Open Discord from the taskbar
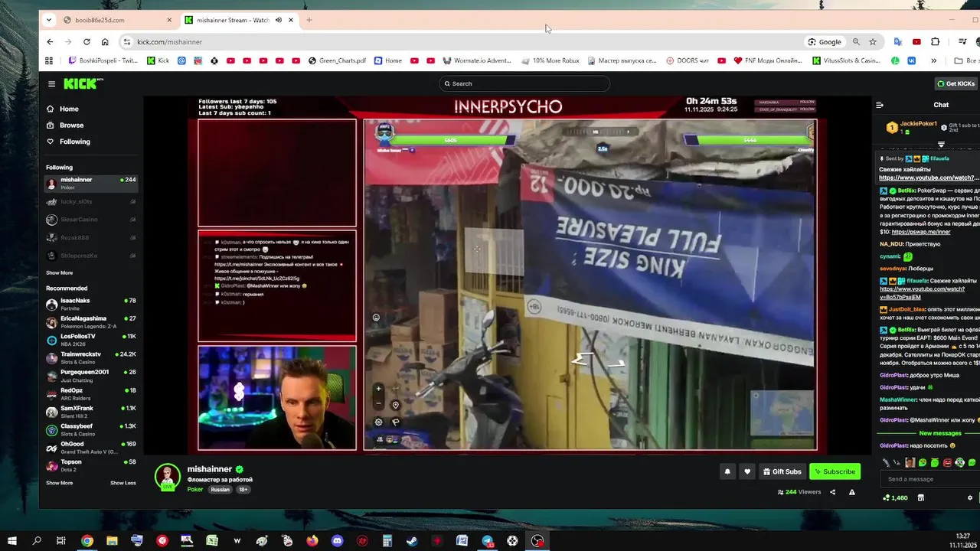This screenshot has width=980, height=551. (337, 541)
